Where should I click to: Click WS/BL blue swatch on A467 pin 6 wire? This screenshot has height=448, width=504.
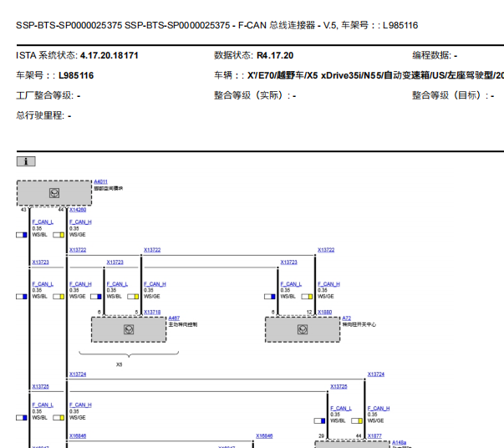point(96,297)
